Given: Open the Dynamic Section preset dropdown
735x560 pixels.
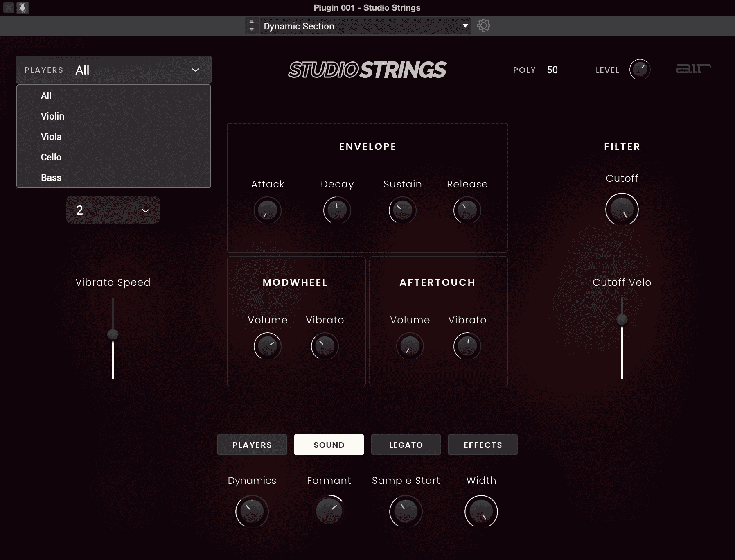Looking at the screenshot, I should (x=364, y=26).
